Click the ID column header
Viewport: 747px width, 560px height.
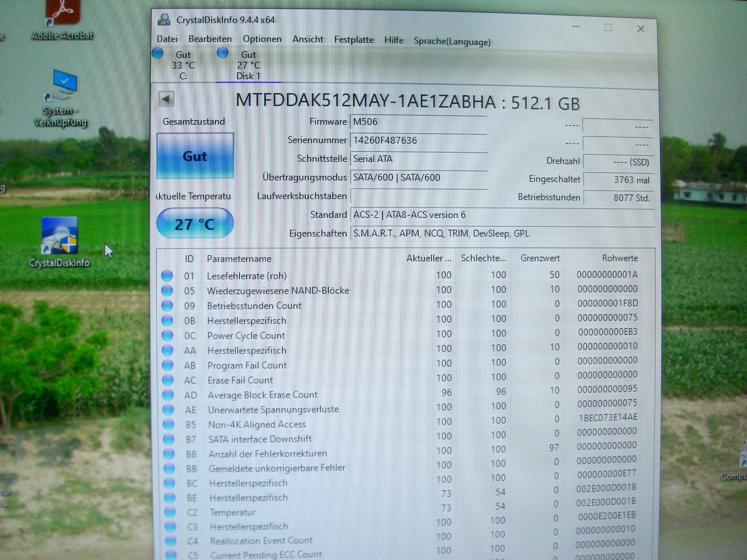coord(189,259)
